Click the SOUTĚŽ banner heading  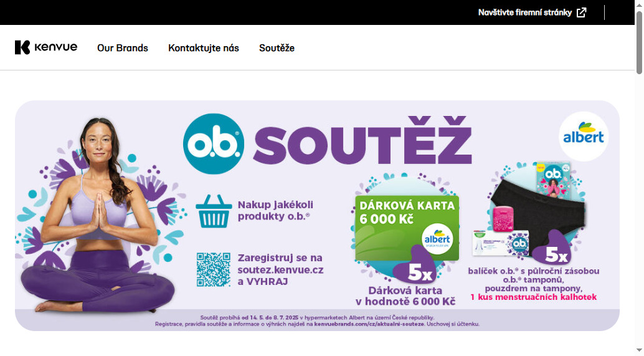tap(363, 140)
